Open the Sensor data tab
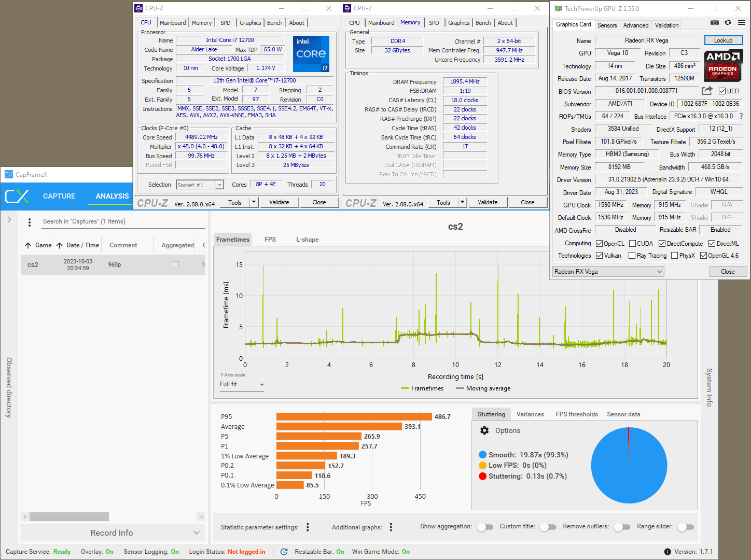Image resolution: width=751 pixels, height=560 pixels. point(623,414)
